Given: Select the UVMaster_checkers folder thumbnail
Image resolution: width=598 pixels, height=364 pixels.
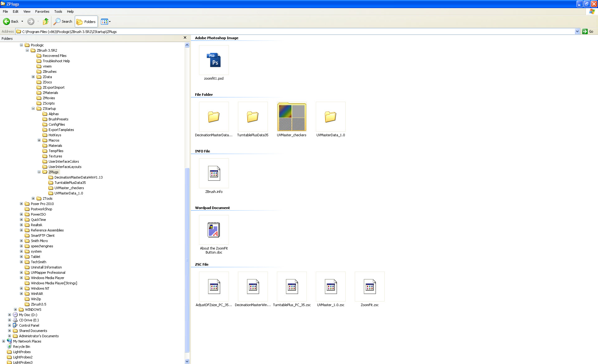Looking at the screenshot, I should click(x=292, y=117).
